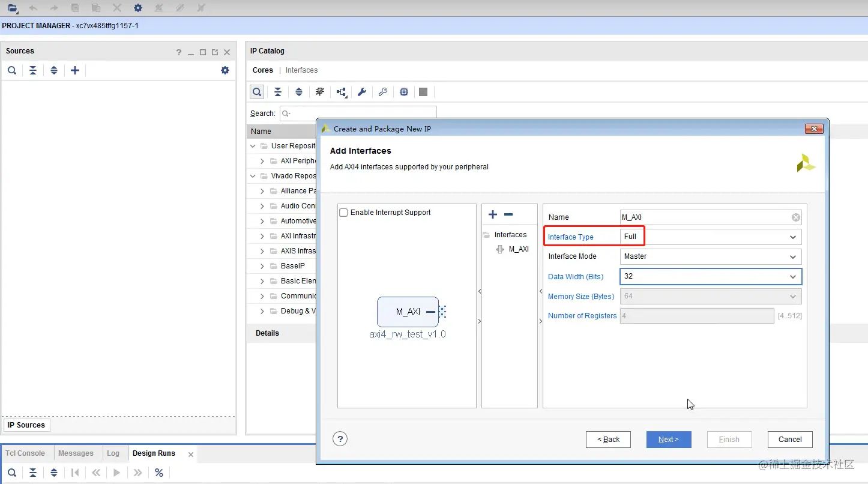Search in the Sources panel
The height and width of the screenshot is (484, 868).
pyautogui.click(x=12, y=70)
